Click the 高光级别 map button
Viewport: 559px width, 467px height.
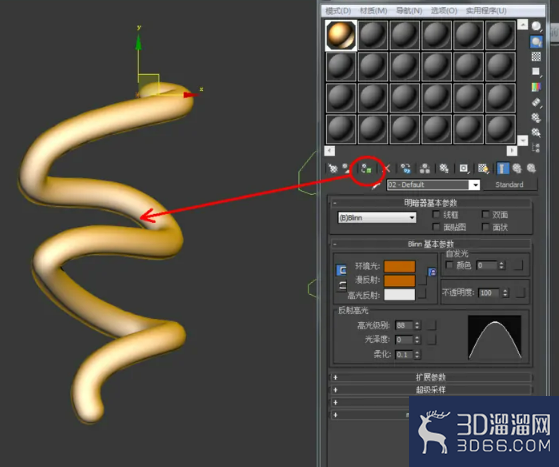[431, 325]
